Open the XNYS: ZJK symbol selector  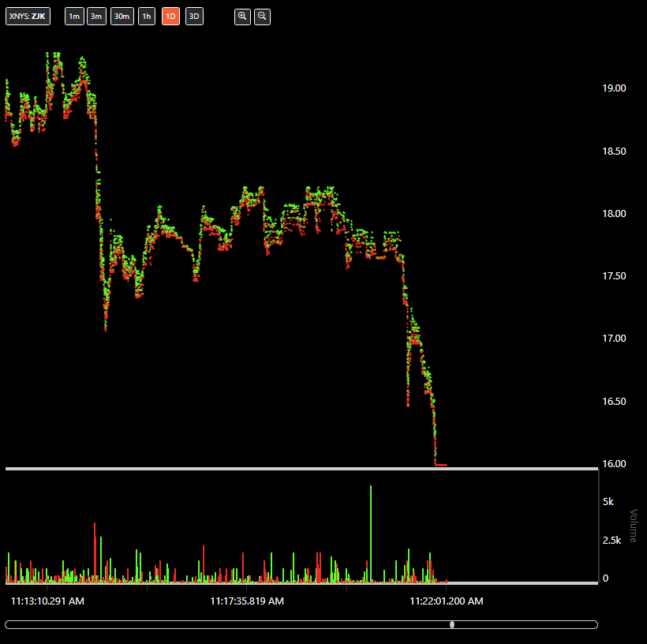point(28,17)
